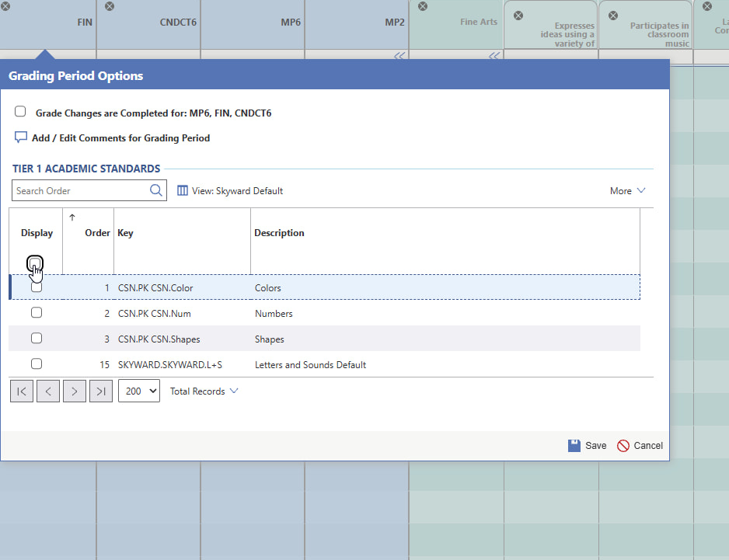Select the MP6 column header

tap(291, 23)
